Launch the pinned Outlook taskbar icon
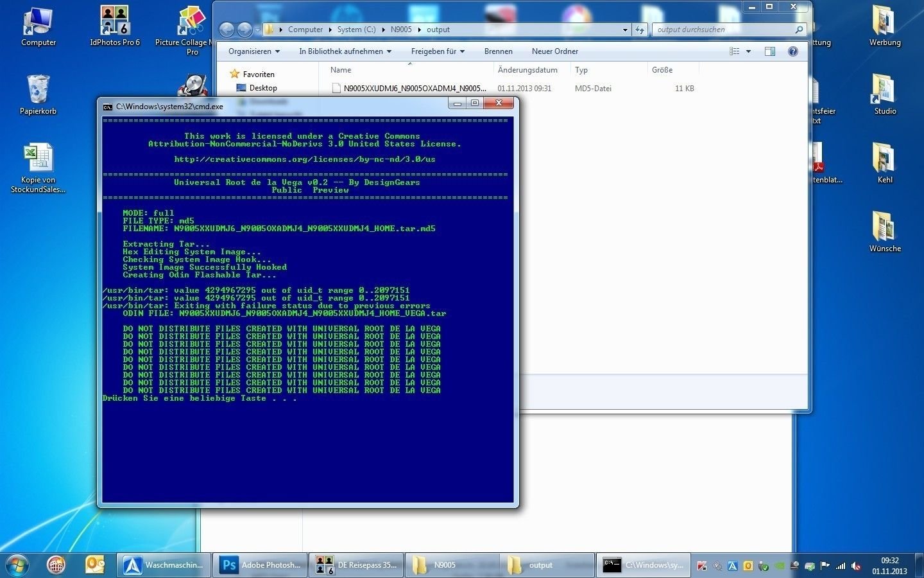 [x=95, y=565]
